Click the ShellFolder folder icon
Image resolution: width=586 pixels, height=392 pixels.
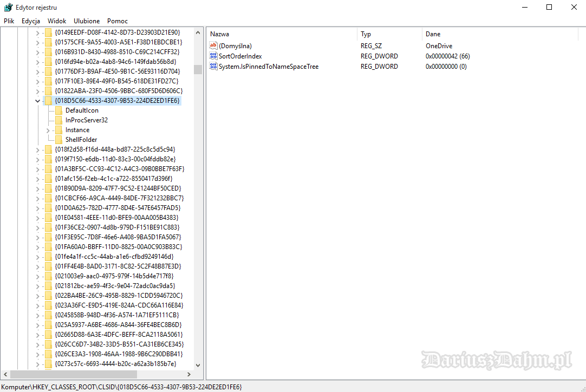pos(58,139)
